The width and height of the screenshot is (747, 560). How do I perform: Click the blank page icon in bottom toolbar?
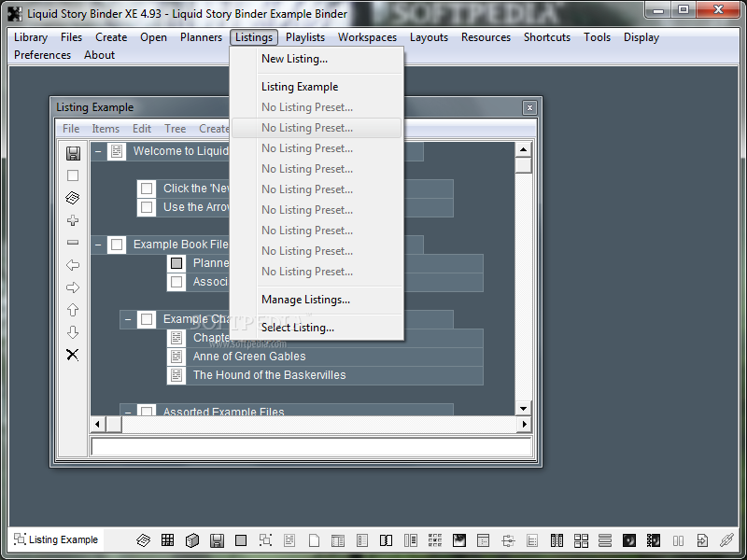pyautogui.click(x=314, y=540)
